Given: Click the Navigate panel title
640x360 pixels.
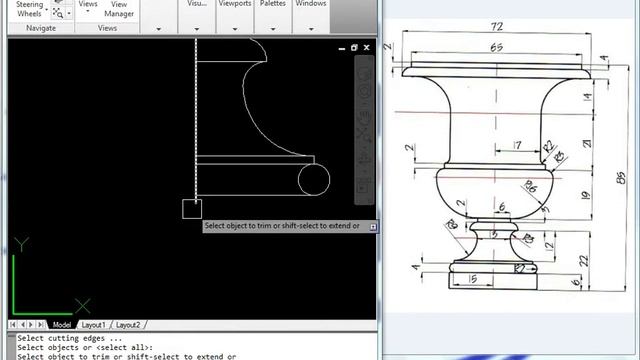Looking at the screenshot, I should point(41,28).
